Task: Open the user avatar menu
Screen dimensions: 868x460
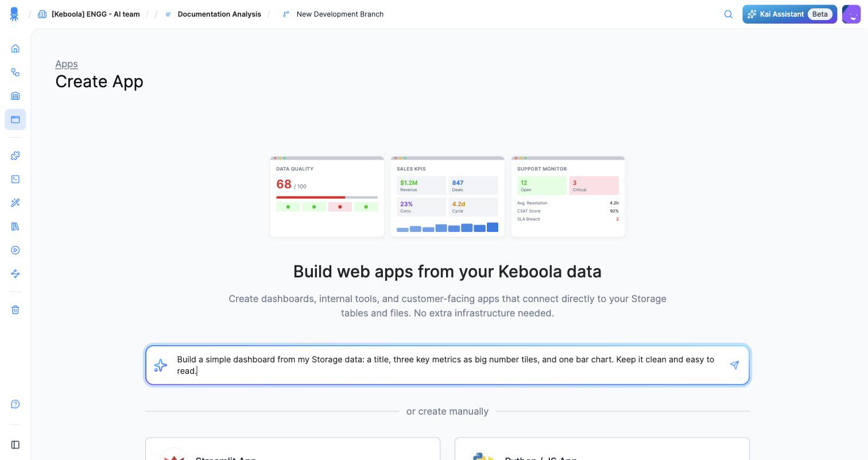Action: click(x=851, y=14)
